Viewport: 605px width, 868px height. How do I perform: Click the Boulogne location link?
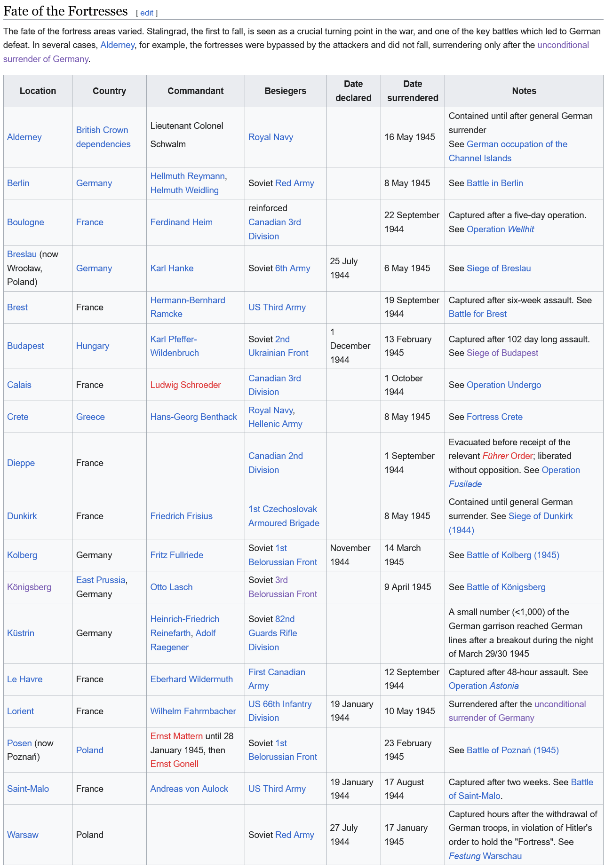[x=25, y=222]
